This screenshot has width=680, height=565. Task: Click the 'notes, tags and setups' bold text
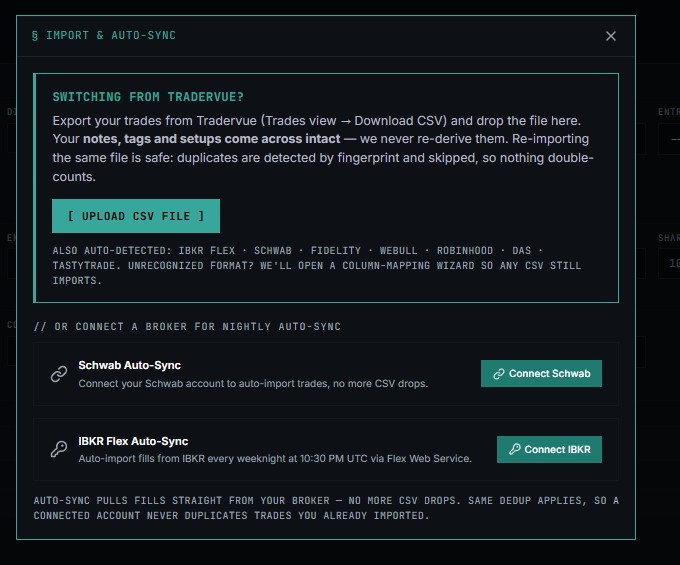pyautogui.click(x=212, y=139)
